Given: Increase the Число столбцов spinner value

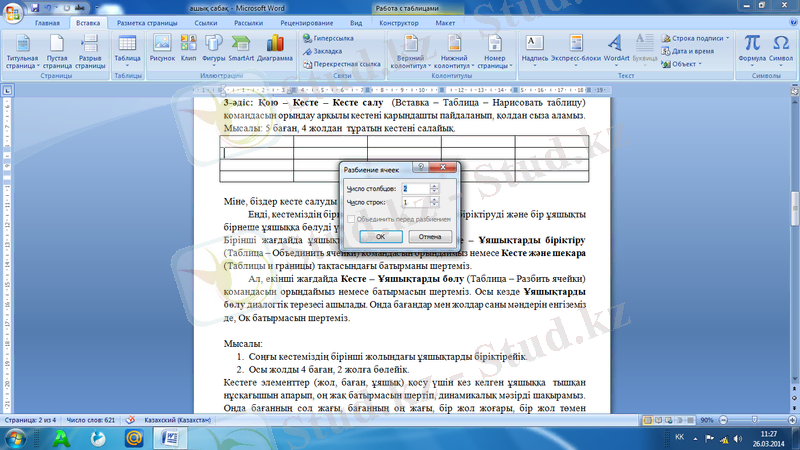Looking at the screenshot, I should click(434, 185).
